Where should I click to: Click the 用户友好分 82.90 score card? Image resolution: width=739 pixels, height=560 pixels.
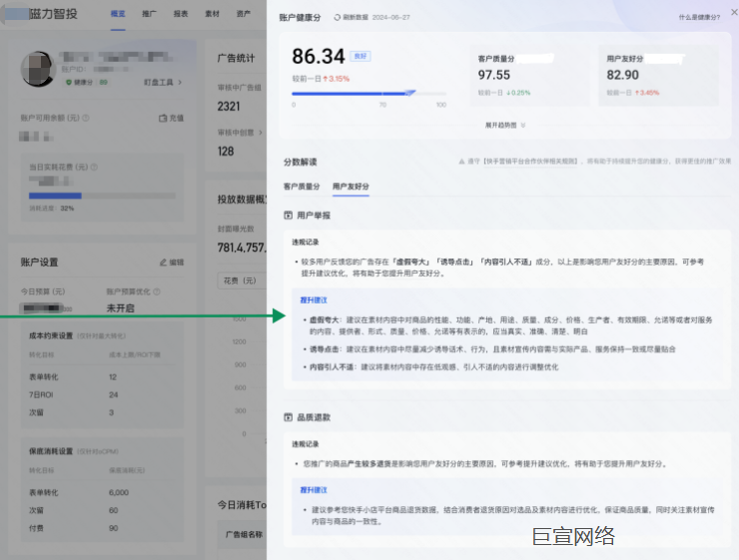[x=658, y=75]
